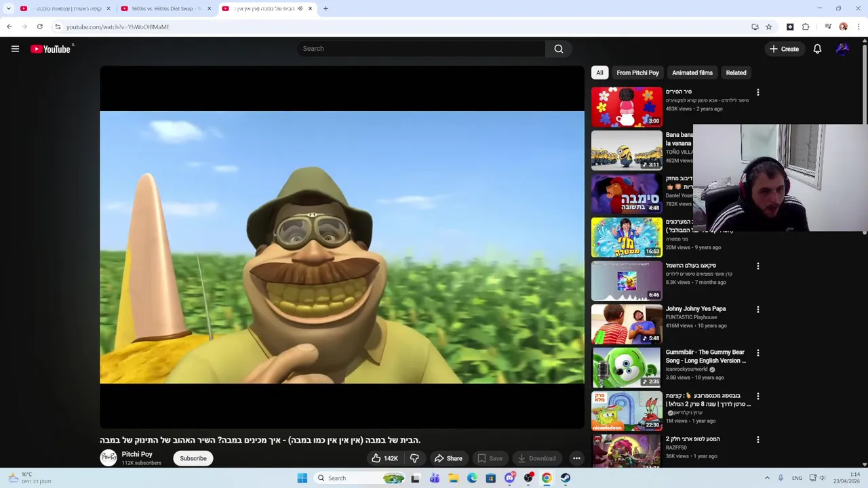Open the 6:46 Pikachu video thumbnail
This screenshot has width=868, height=488.
[x=627, y=280]
